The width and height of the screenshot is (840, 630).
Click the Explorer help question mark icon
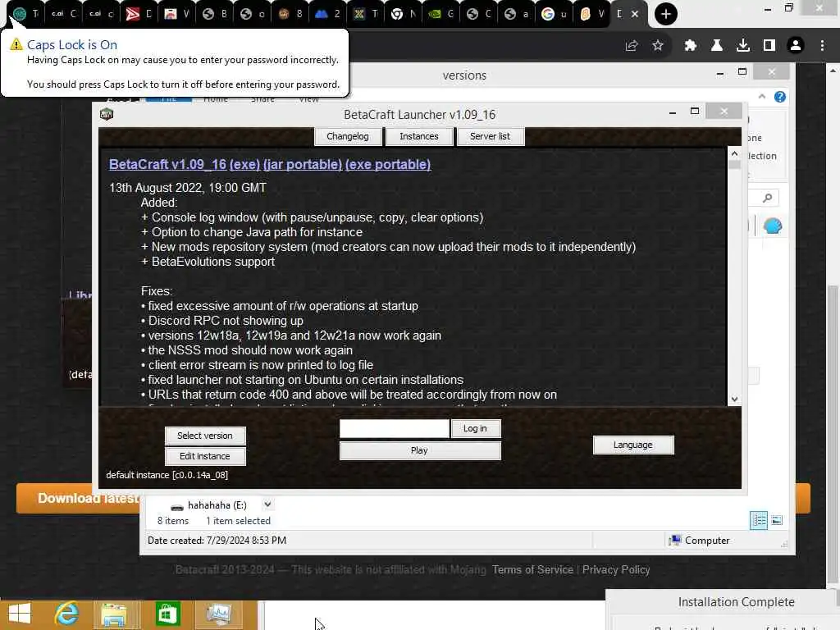(780, 97)
